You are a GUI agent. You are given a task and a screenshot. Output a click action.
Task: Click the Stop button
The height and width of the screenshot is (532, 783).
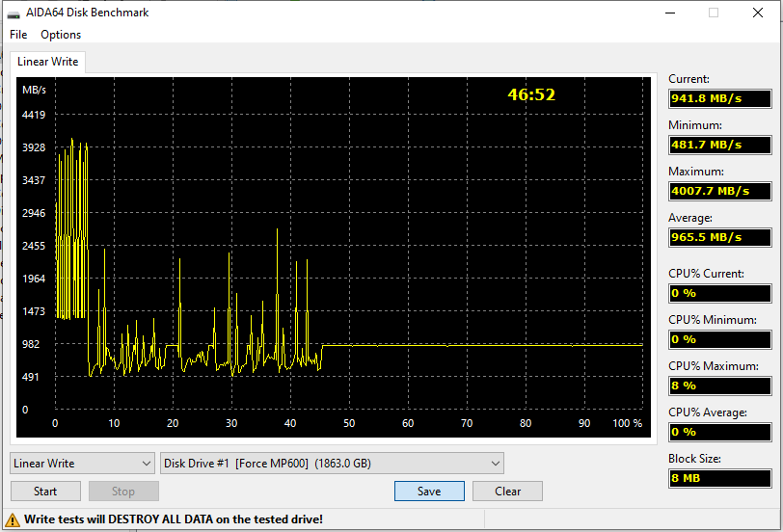[123, 492]
